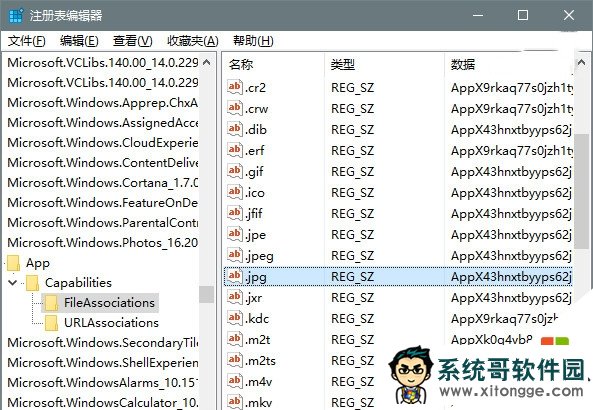Click the string value icon for .dib
The width and height of the screenshot is (593, 410).
pyautogui.click(x=234, y=129)
